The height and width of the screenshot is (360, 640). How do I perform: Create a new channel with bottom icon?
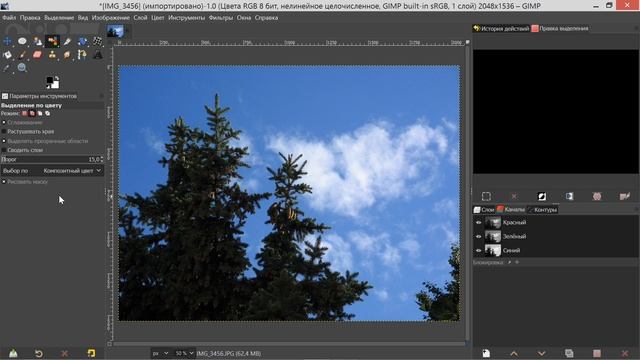486,353
